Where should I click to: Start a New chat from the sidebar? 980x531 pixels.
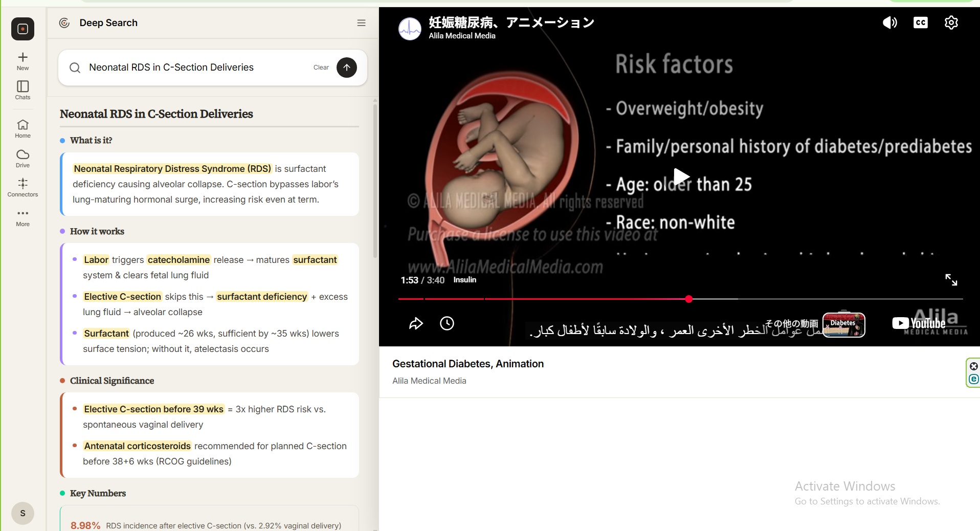click(23, 61)
